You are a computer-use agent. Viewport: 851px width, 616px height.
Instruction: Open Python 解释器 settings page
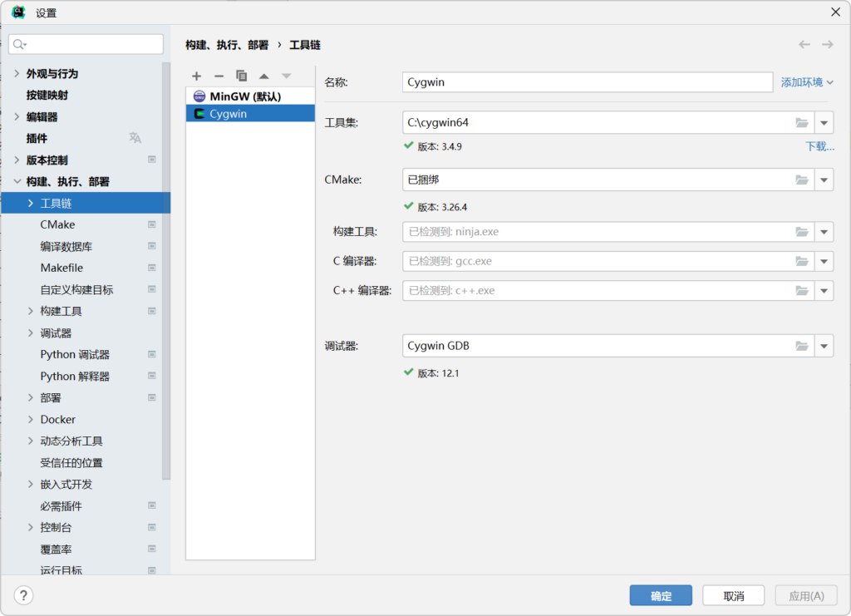[x=75, y=376]
